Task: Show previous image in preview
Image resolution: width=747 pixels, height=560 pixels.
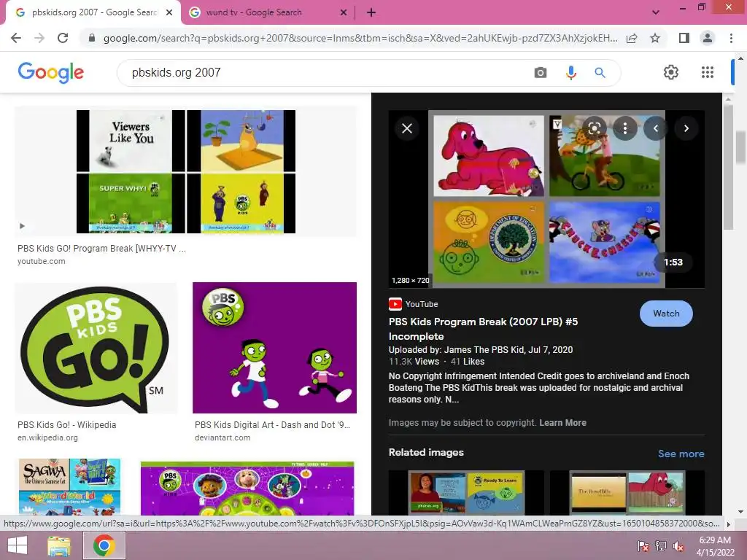Action: [656, 128]
